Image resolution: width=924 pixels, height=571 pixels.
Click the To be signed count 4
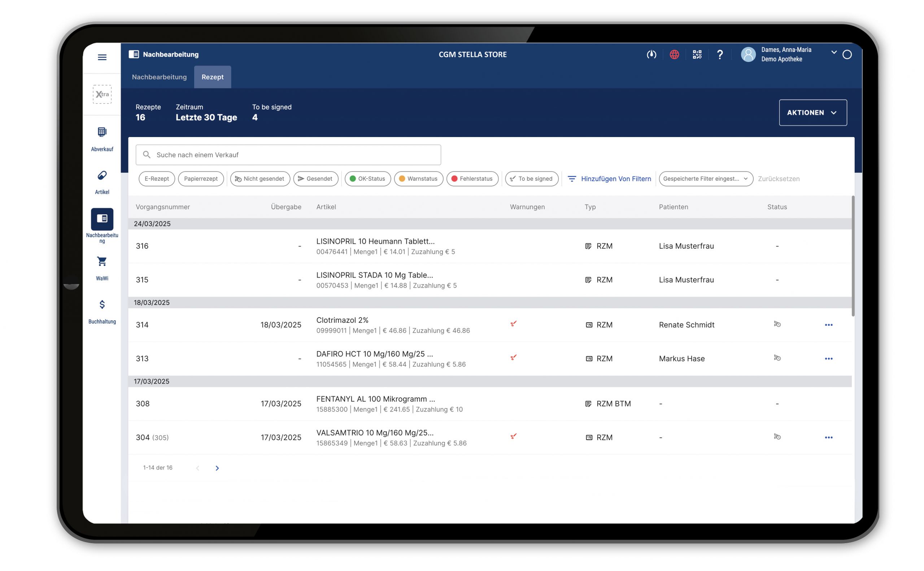tap(255, 118)
